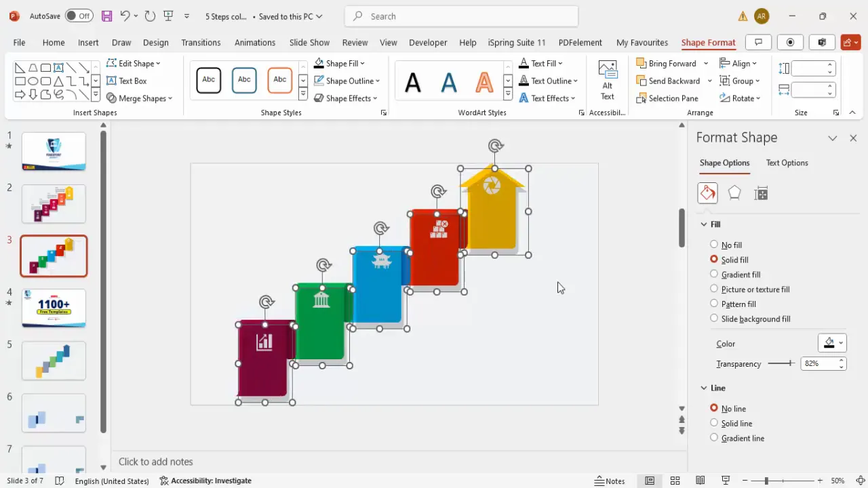Screen dimensions: 868x488
Task: Click the warning triangle icon in title bar
Action: [x=743, y=16]
